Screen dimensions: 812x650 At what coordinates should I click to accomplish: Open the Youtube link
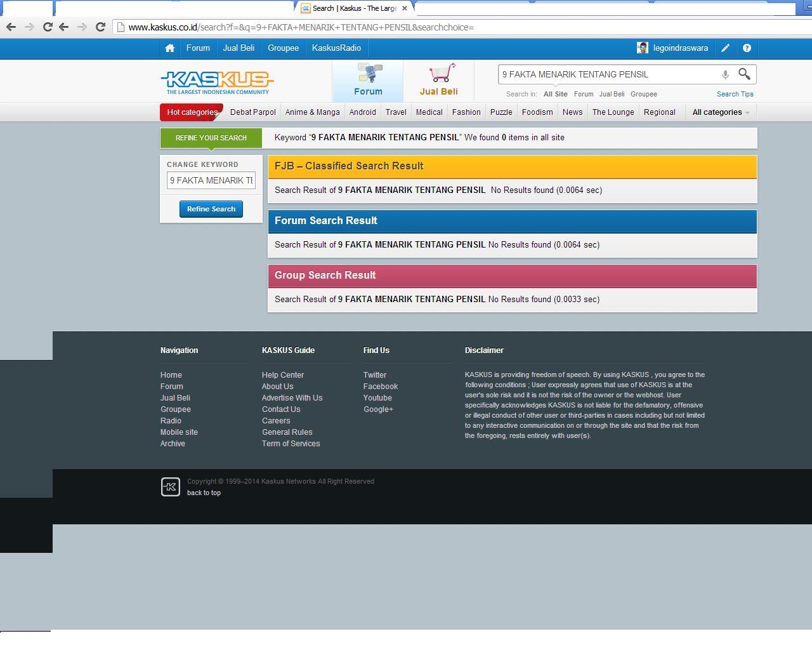(377, 398)
